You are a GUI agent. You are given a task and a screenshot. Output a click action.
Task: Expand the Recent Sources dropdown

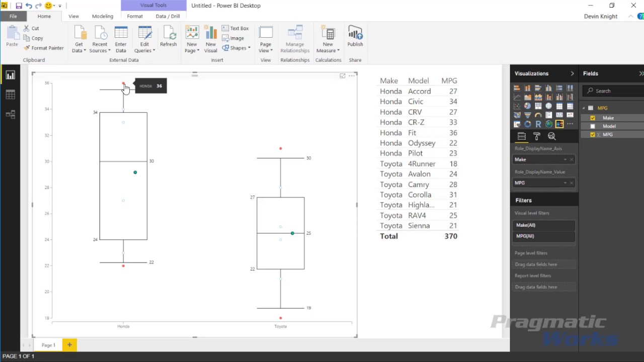click(100, 48)
